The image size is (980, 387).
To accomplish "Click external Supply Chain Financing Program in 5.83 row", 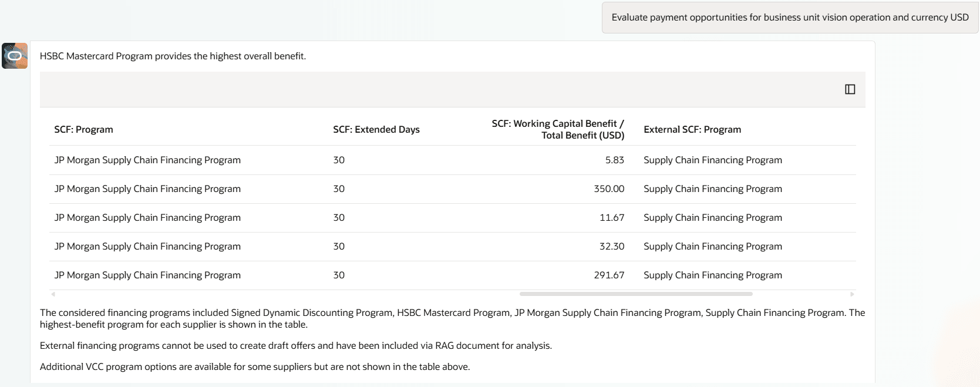I will [x=713, y=160].
